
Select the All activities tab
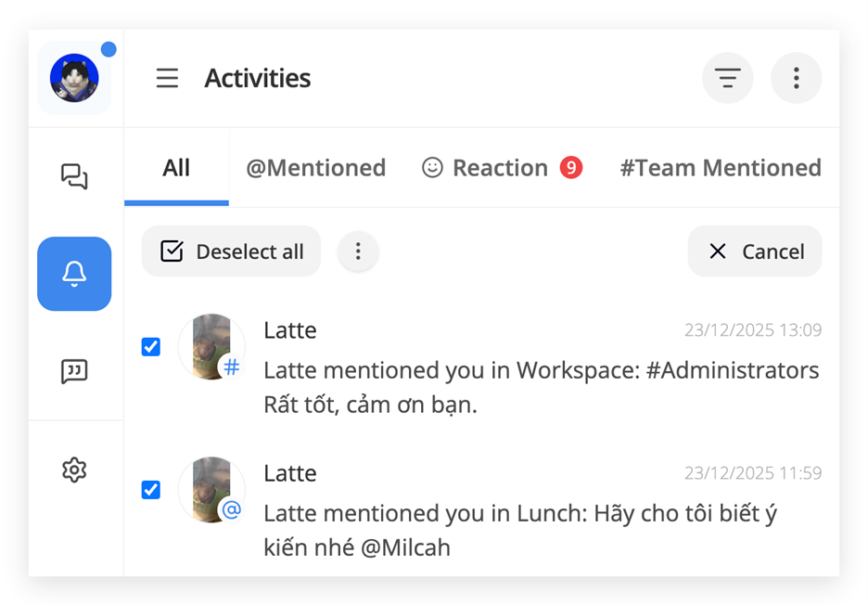click(x=176, y=168)
